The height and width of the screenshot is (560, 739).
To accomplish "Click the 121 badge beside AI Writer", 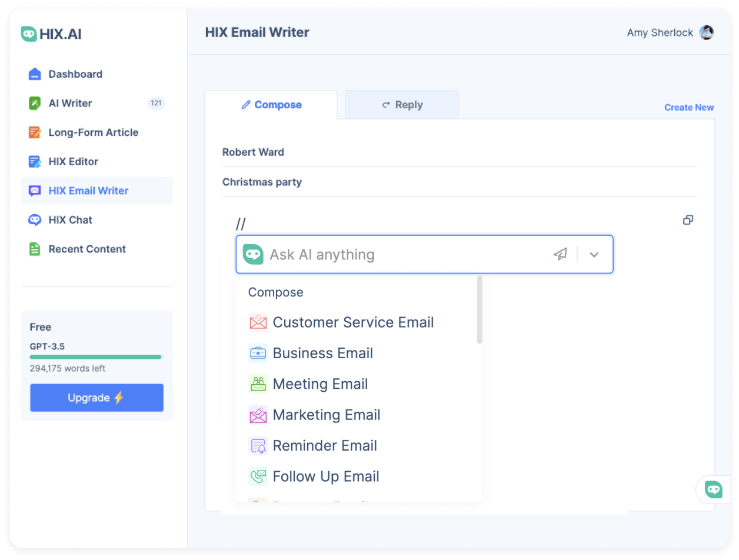I will [x=156, y=104].
